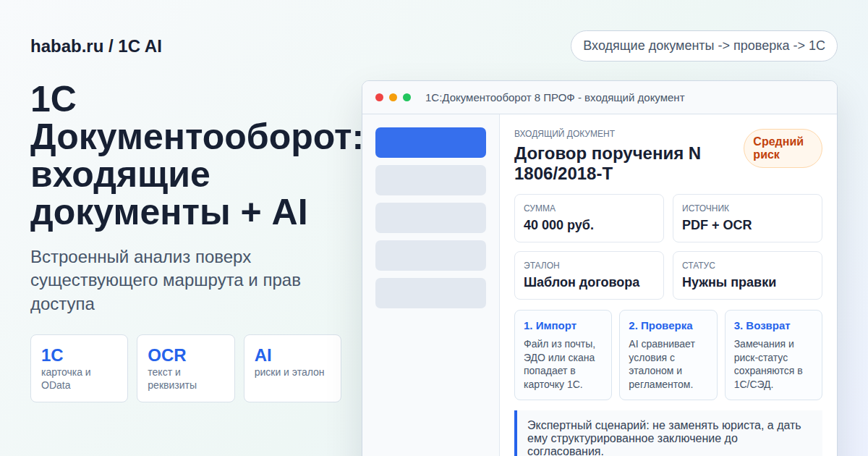Click the 'Источник PDF + OCR' field

click(x=747, y=218)
